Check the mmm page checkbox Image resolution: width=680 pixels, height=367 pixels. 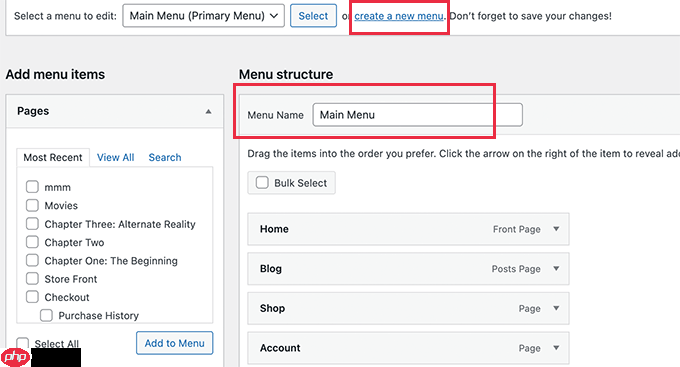(x=32, y=187)
